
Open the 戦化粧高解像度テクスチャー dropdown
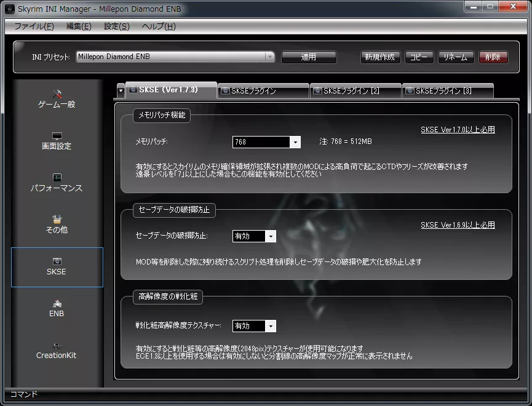point(271,326)
